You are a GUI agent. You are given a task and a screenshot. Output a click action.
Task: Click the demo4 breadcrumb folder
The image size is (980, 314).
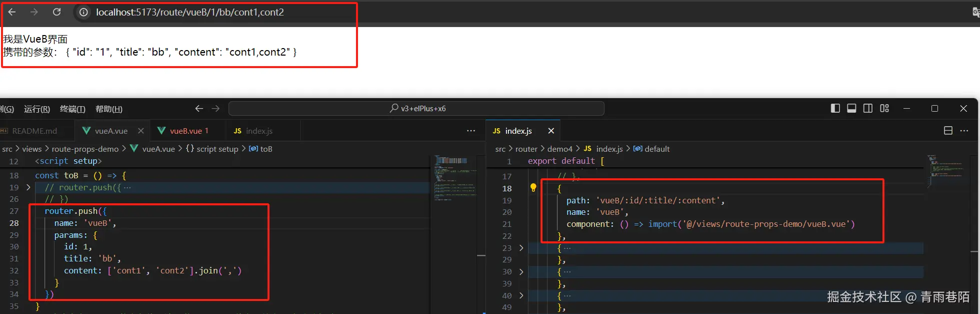(559, 149)
